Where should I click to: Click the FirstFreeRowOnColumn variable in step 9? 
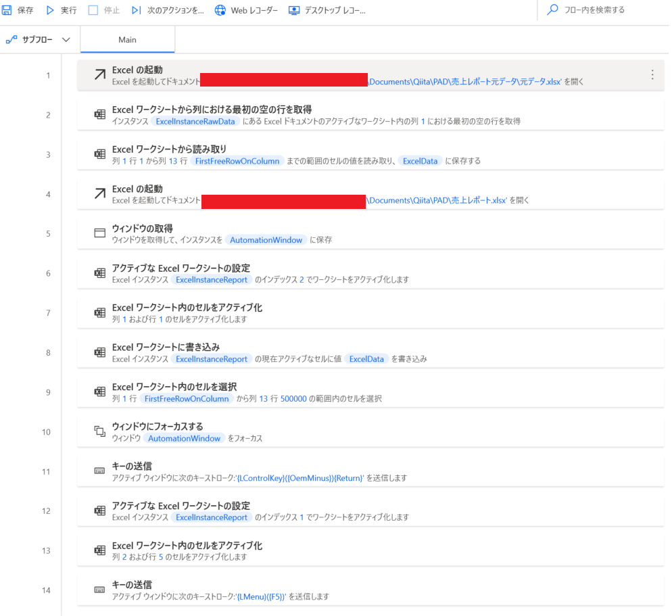(x=187, y=398)
